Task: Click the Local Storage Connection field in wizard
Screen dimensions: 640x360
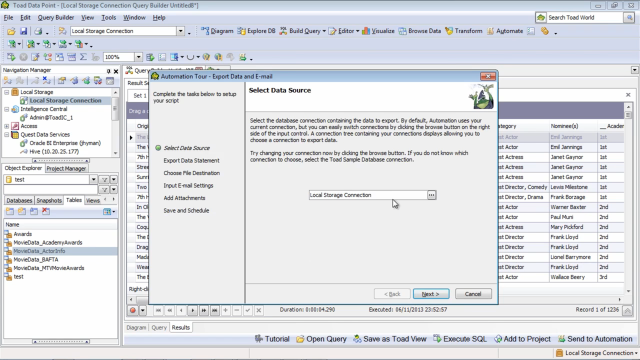Action: [368, 195]
